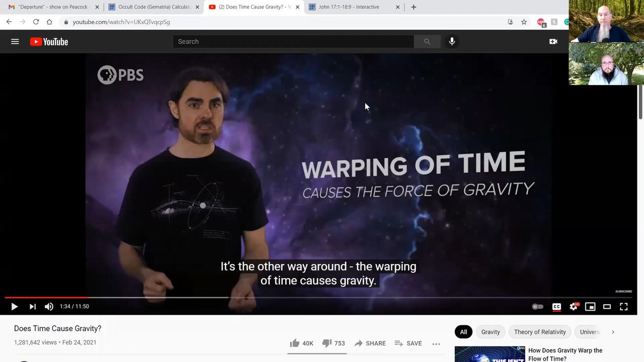
Task: Open YouTube hamburger guide menu
Action: (x=15, y=42)
